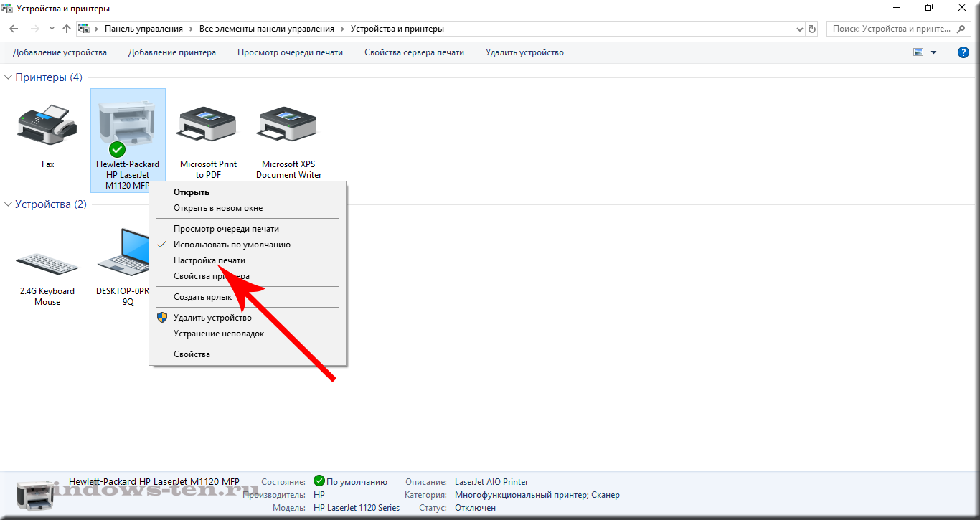Collapse the Устройства (2) group
This screenshot has height=520, width=980.
click(x=9, y=204)
